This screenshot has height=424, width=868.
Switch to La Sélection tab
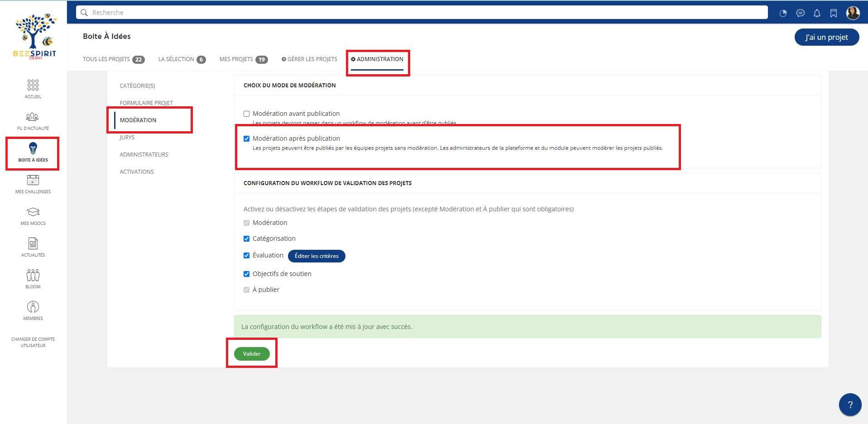click(x=182, y=59)
